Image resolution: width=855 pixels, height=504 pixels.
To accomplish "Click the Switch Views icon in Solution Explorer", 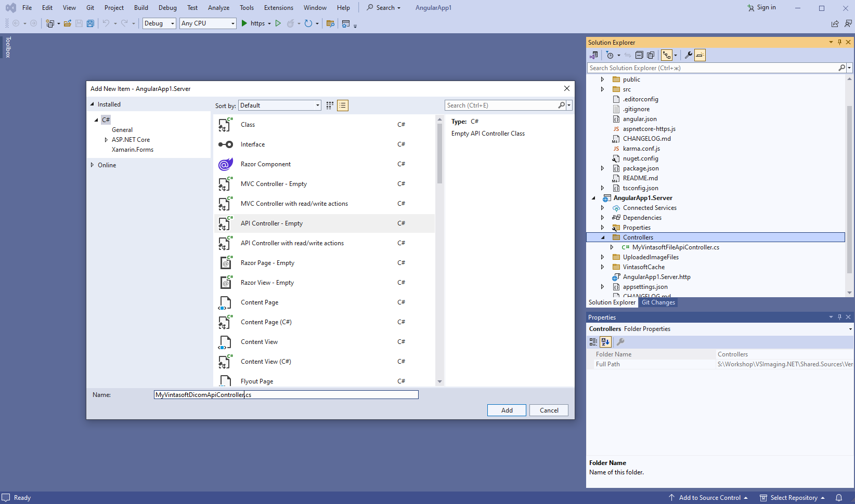I will click(593, 55).
